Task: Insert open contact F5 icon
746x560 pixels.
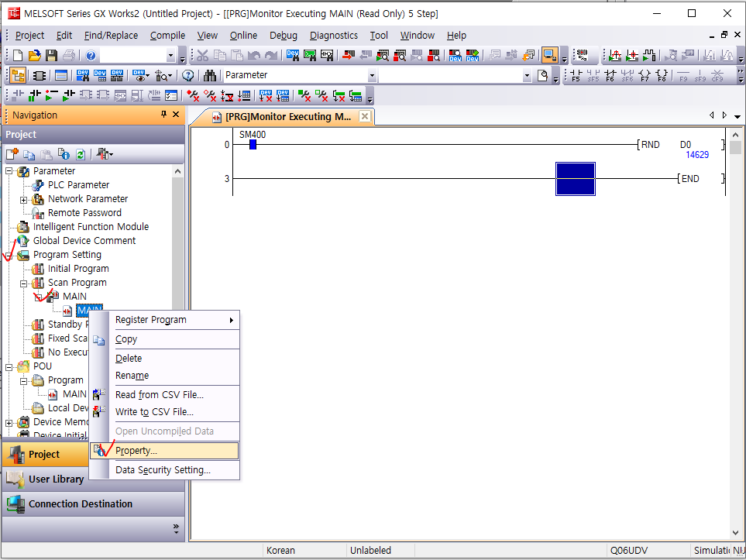Action: pyautogui.click(x=576, y=75)
